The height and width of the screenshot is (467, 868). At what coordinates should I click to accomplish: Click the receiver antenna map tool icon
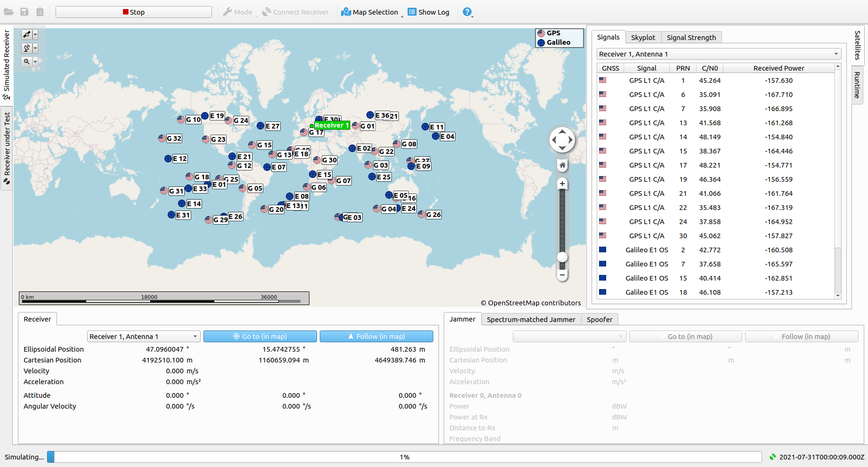coord(27,48)
